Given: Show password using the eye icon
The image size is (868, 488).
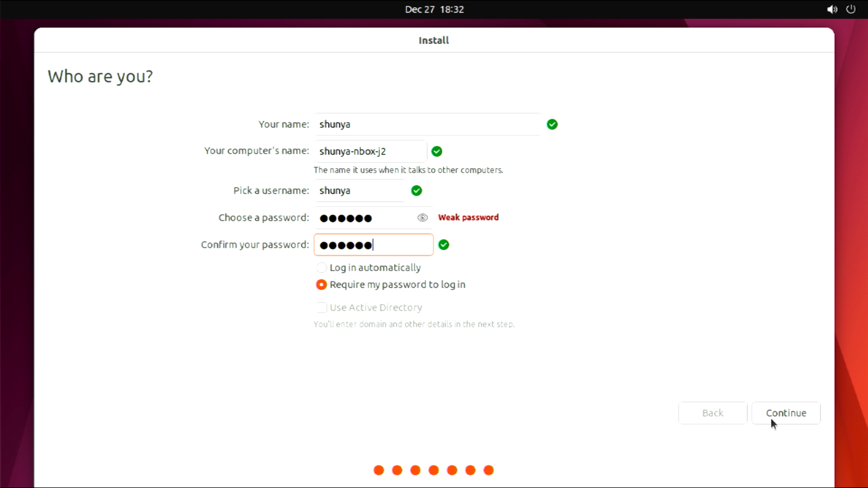Looking at the screenshot, I should (x=423, y=218).
